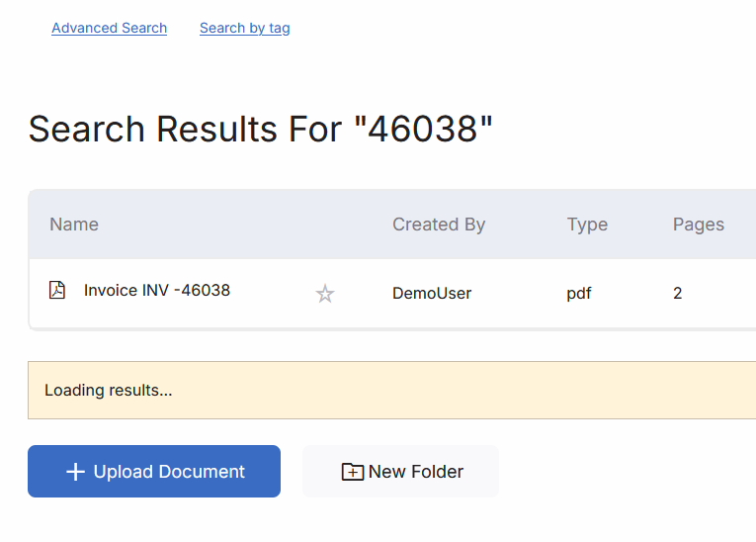The width and height of the screenshot is (756, 542).
Task: Sort by the Type column header
Action: click(587, 225)
